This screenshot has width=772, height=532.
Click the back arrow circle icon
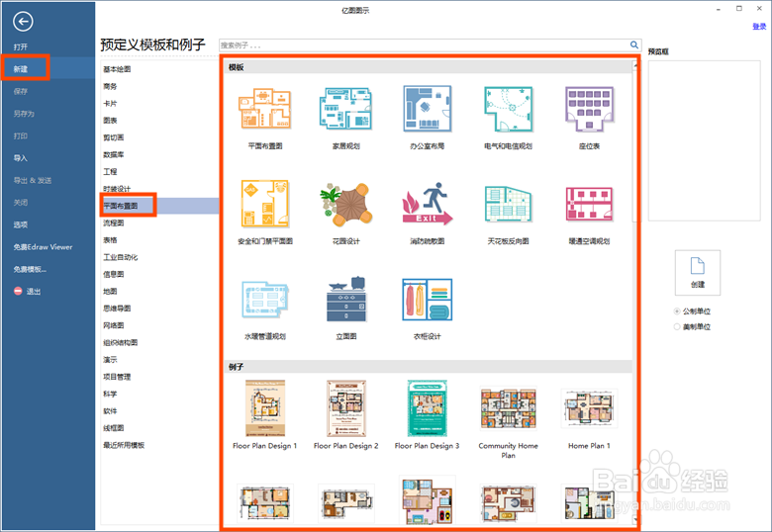(23, 21)
